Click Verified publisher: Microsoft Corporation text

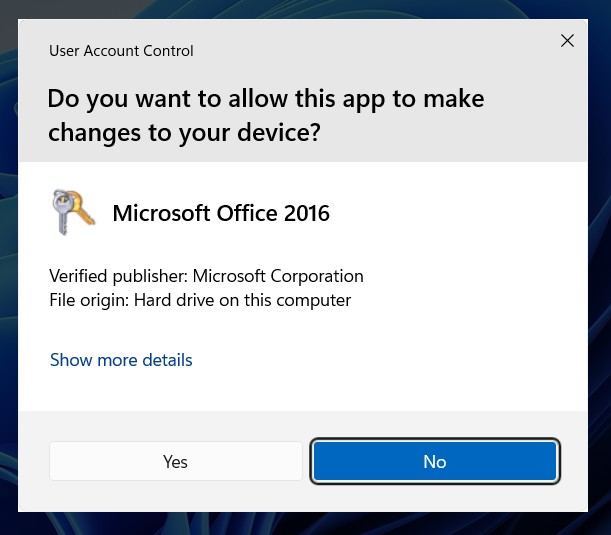tap(207, 276)
